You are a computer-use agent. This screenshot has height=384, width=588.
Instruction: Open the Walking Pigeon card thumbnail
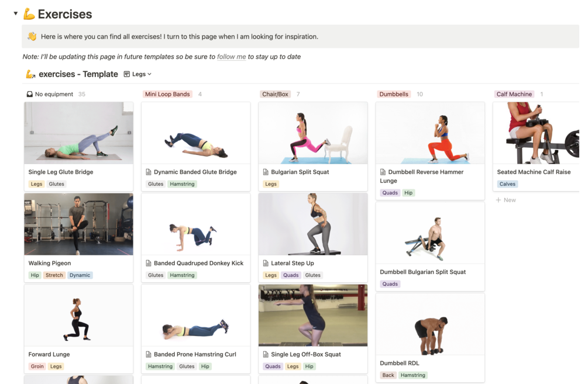point(78,224)
